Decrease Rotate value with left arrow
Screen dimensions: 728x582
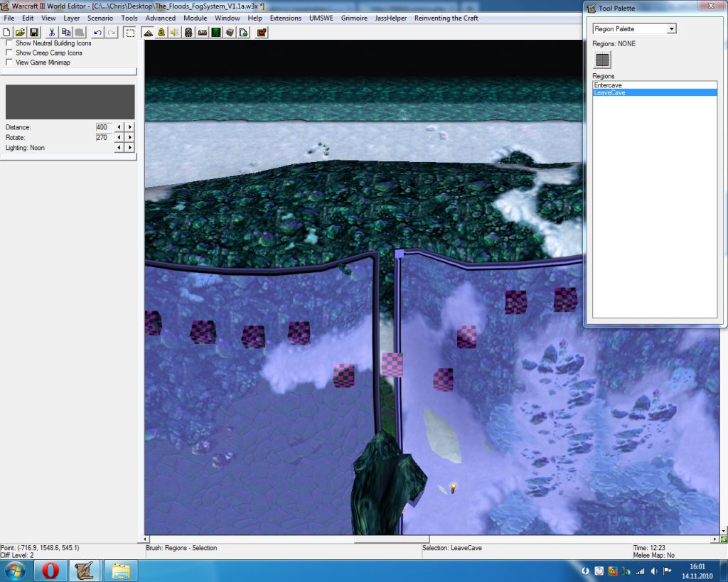click(119, 137)
